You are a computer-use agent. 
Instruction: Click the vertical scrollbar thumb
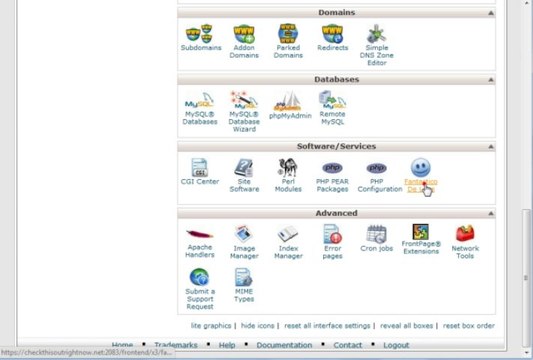526,277
